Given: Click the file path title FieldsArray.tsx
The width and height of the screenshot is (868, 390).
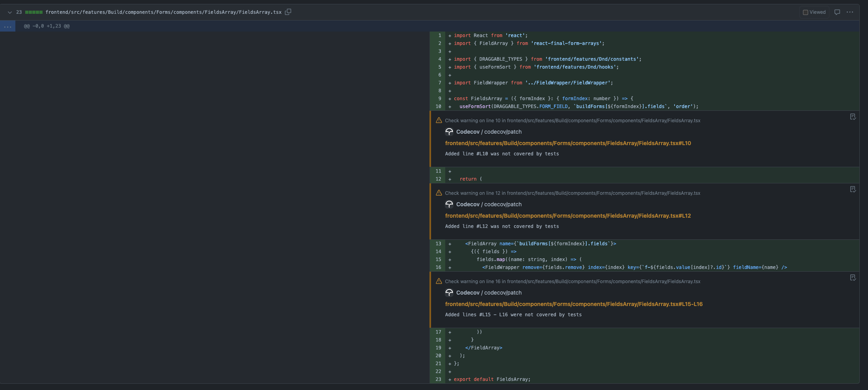Looking at the screenshot, I should [x=164, y=12].
